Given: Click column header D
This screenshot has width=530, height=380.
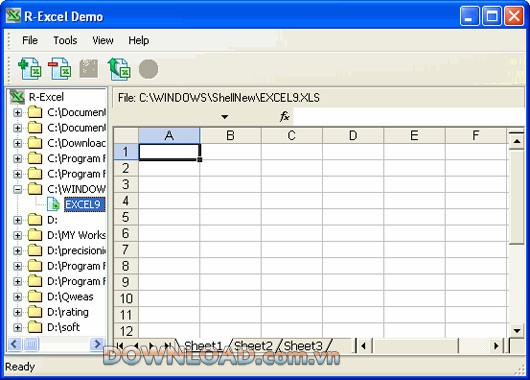Looking at the screenshot, I should 353,136.
